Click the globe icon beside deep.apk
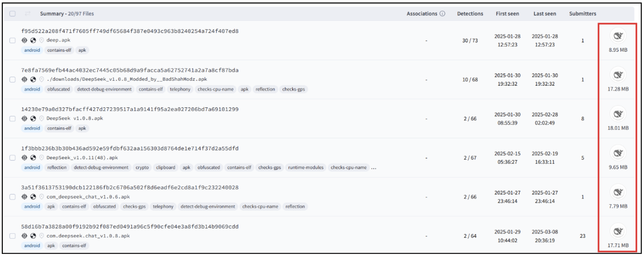This screenshot has width=644, height=257. point(33,40)
